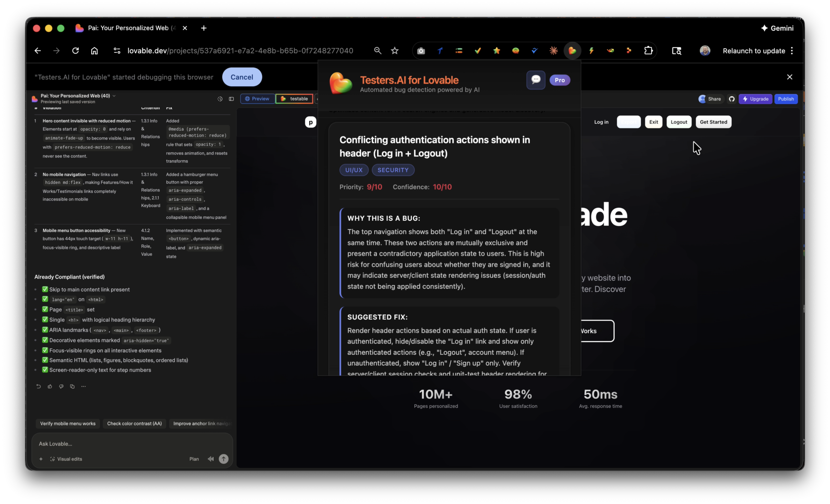The image size is (830, 504).
Task: Click the undo arrow below the message
Action: (x=38, y=387)
